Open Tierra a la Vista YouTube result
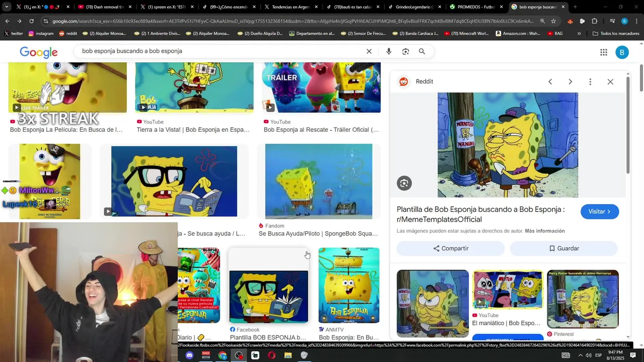644x362 pixels. 194,87
